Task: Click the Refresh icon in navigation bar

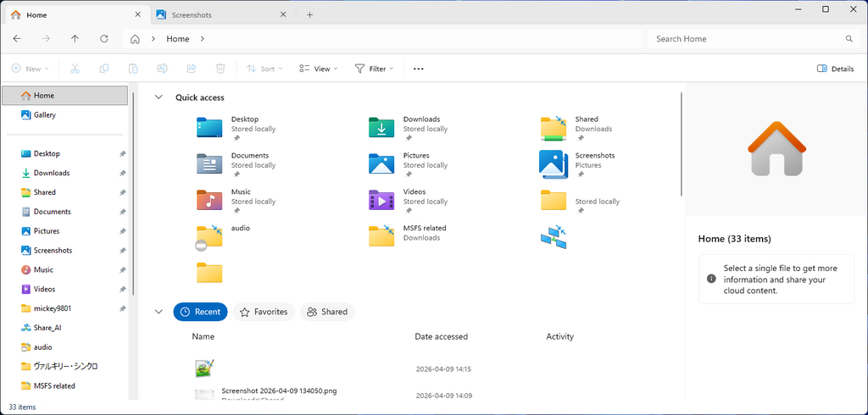Action: (103, 39)
